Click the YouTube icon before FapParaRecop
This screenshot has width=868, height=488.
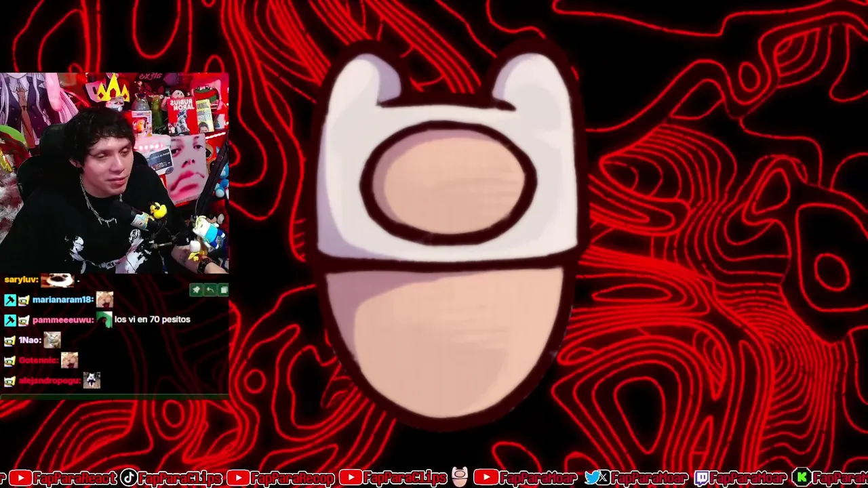pyautogui.click(x=237, y=479)
